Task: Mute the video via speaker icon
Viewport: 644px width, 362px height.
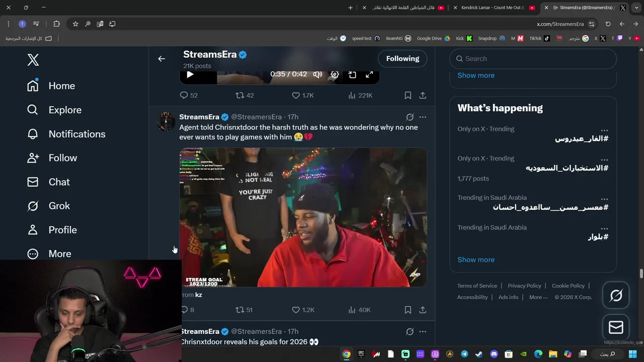Action: 317,74
